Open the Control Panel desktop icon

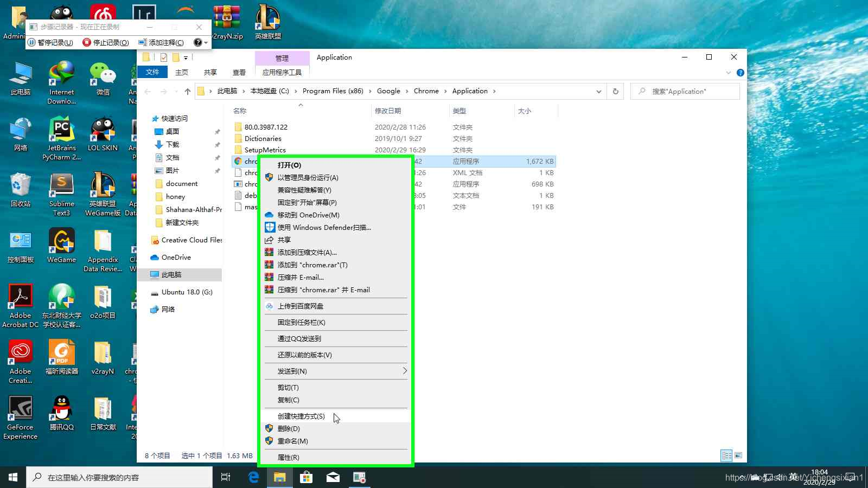click(21, 246)
